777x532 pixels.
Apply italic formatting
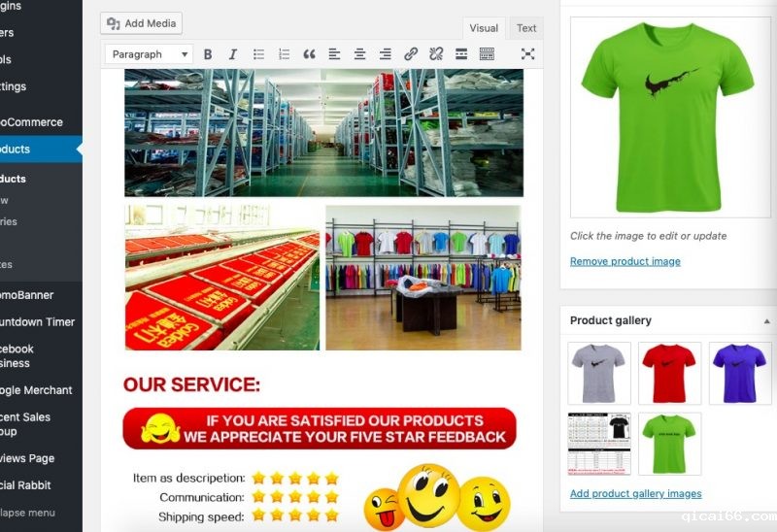tap(233, 54)
